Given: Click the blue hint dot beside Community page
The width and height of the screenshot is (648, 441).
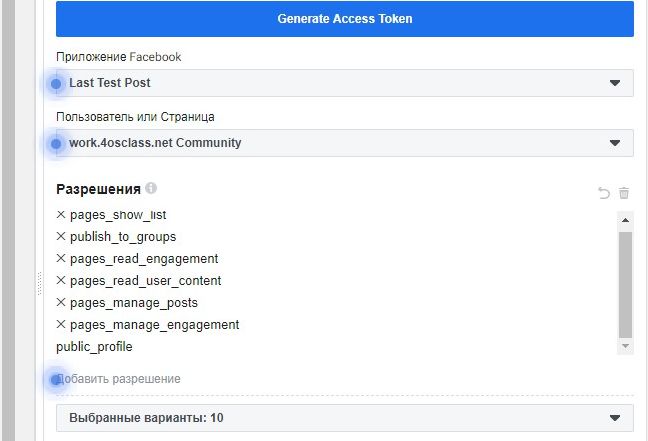Looking at the screenshot, I should tap(56, 144).
